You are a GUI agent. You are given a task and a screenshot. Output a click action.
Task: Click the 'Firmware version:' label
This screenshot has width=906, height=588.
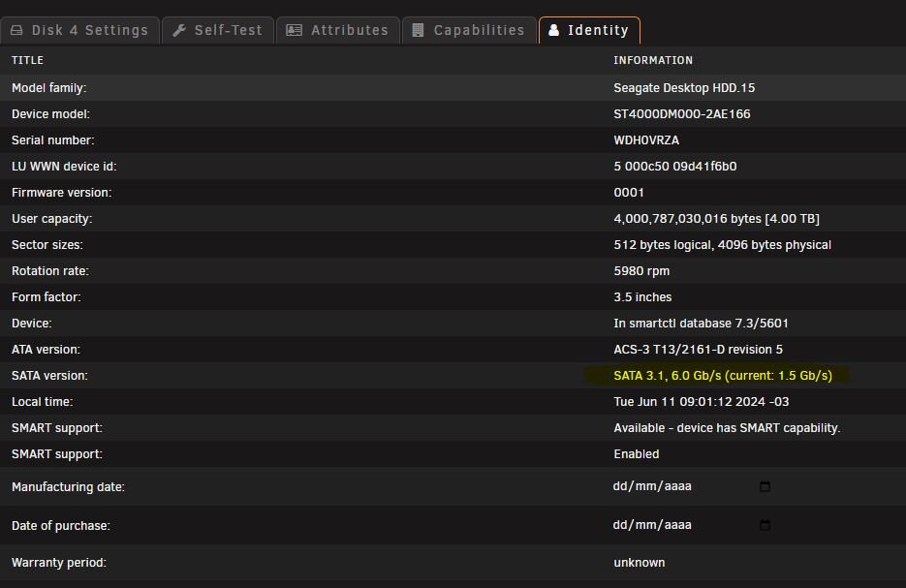tap(61, 193)
